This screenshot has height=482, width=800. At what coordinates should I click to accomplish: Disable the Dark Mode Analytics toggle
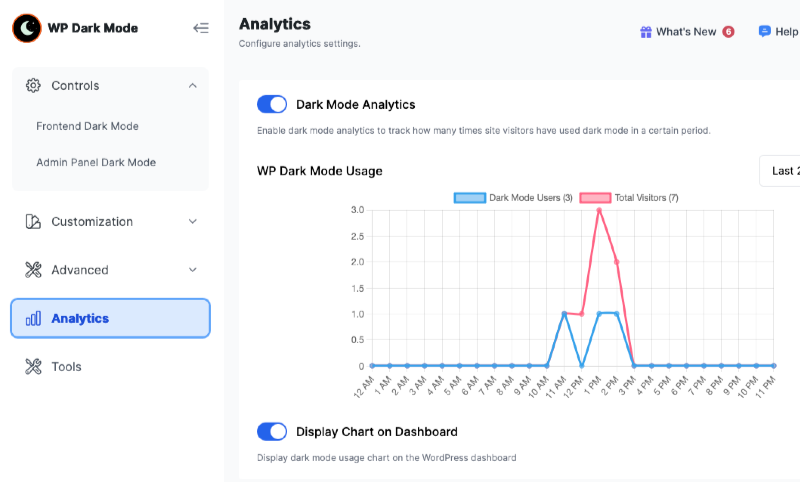(x=272, y=104)
